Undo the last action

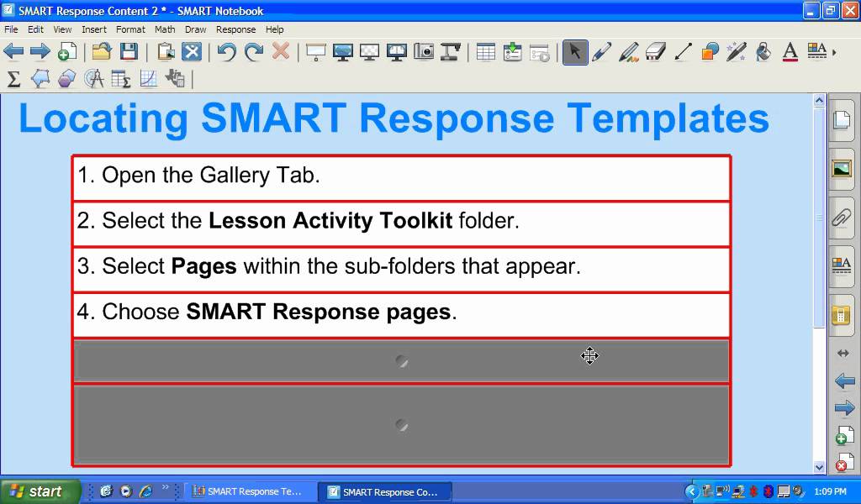point(226,52)
